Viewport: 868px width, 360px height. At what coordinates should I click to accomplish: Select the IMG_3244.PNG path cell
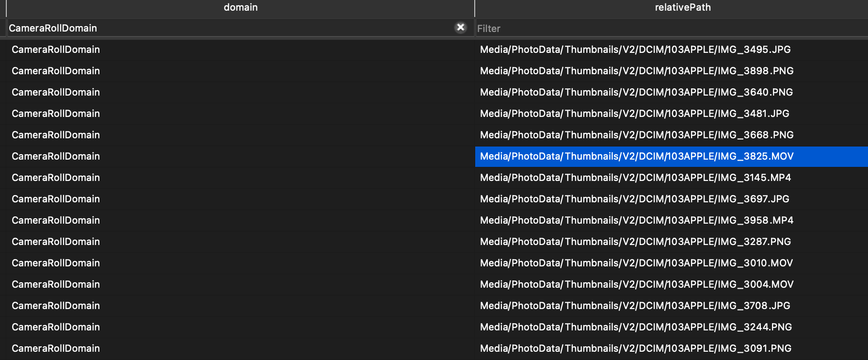[636, 327]
